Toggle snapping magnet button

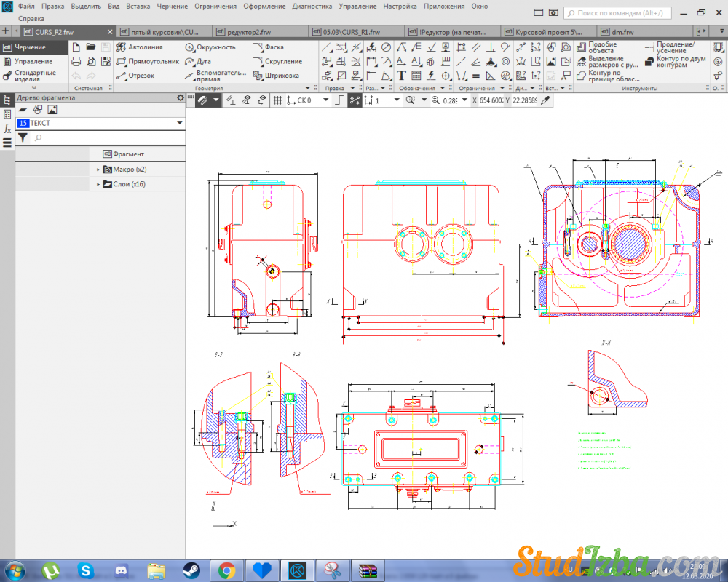[203, 100]
